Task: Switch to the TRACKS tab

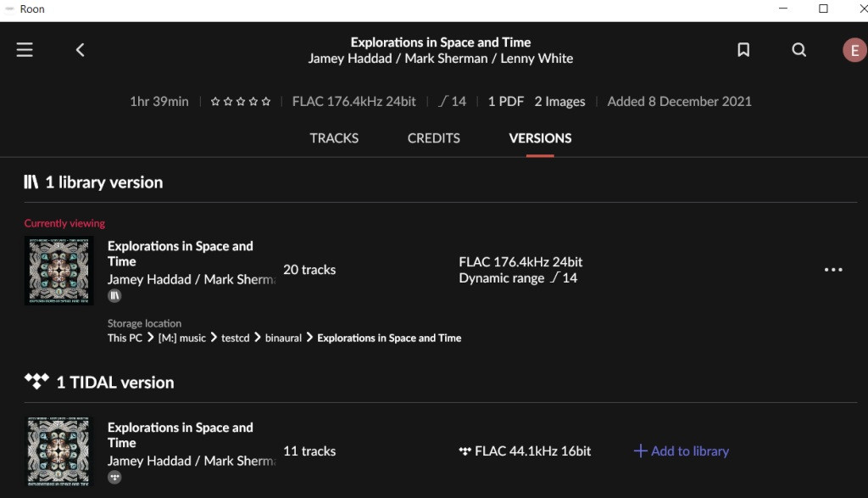Action: point(334,138)
